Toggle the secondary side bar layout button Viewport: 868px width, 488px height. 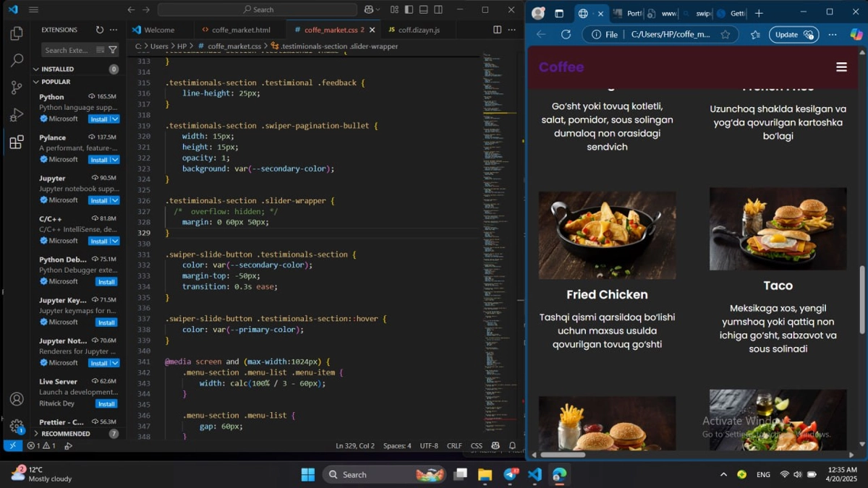pyautogui.click(x=438, y=9)
